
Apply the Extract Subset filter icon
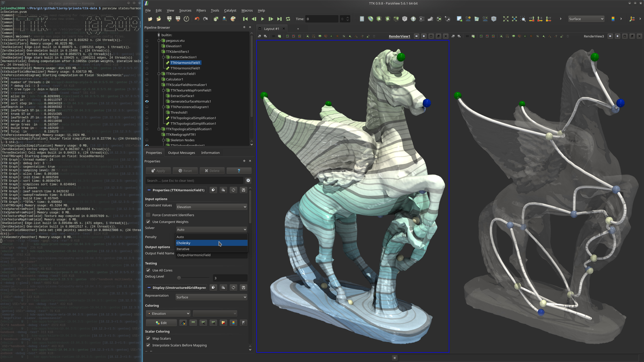[x=405, y=19]
